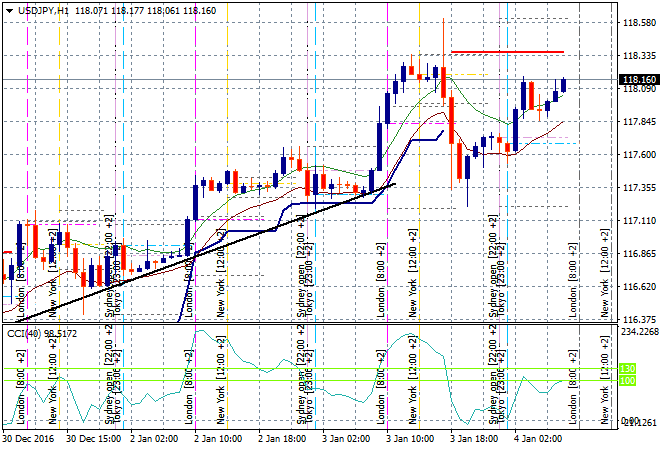
Task: Click the 117.845 price scale label
Action: [639, 122]
